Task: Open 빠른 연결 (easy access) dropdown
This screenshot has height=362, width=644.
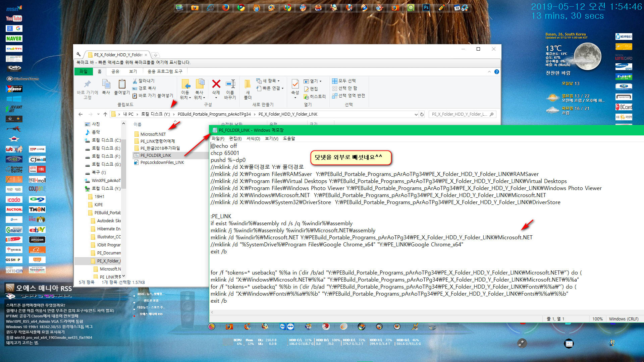Action: 270,88
